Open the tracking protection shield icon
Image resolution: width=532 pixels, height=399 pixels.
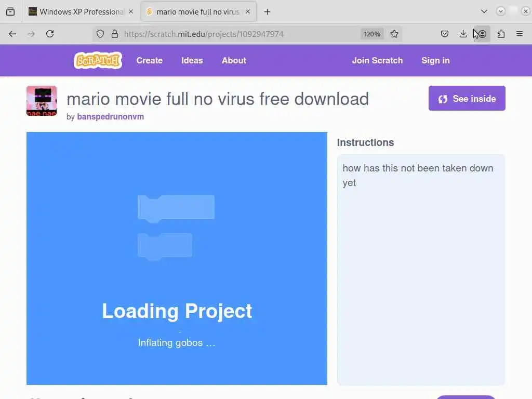100,34
